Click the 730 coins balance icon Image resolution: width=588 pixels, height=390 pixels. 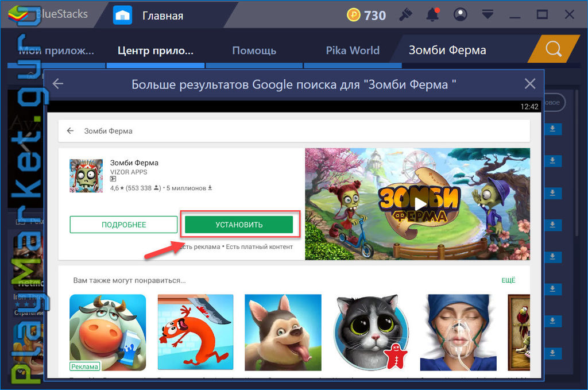point(353,15)
